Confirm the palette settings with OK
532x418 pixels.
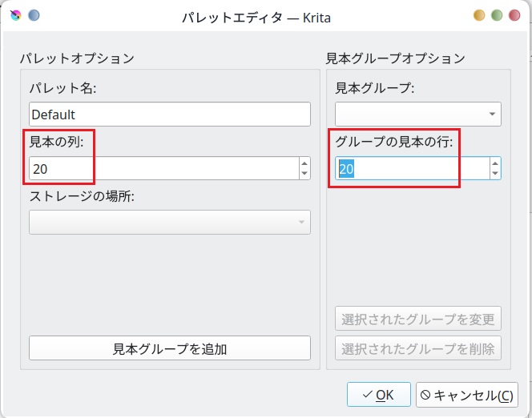coord(378,395)
